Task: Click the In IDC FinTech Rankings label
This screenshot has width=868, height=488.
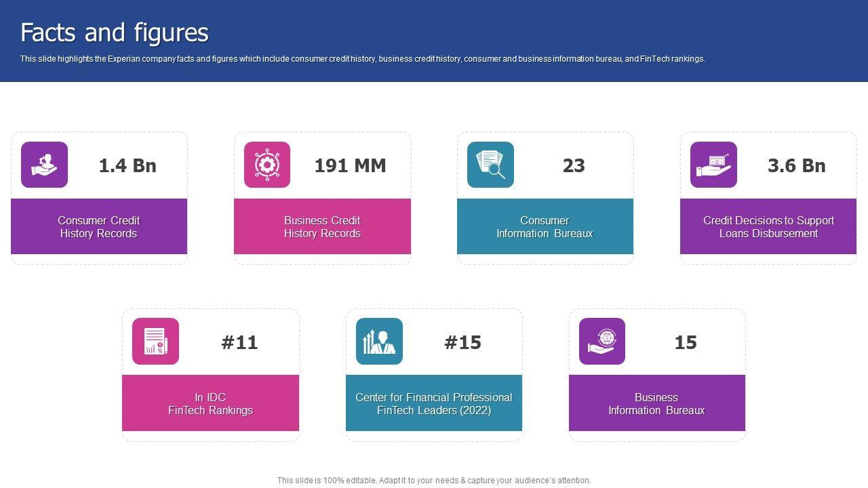Action: 210,404
